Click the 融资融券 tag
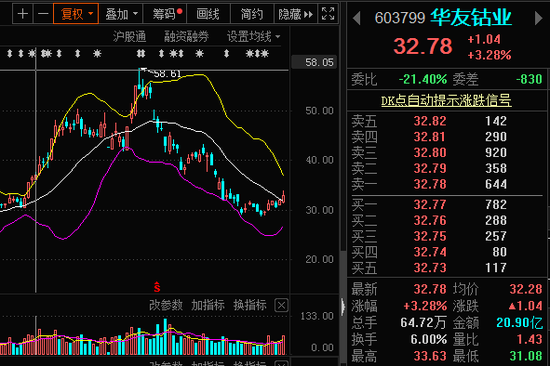The width and height of the screenshot is (550, 366). 186,36
